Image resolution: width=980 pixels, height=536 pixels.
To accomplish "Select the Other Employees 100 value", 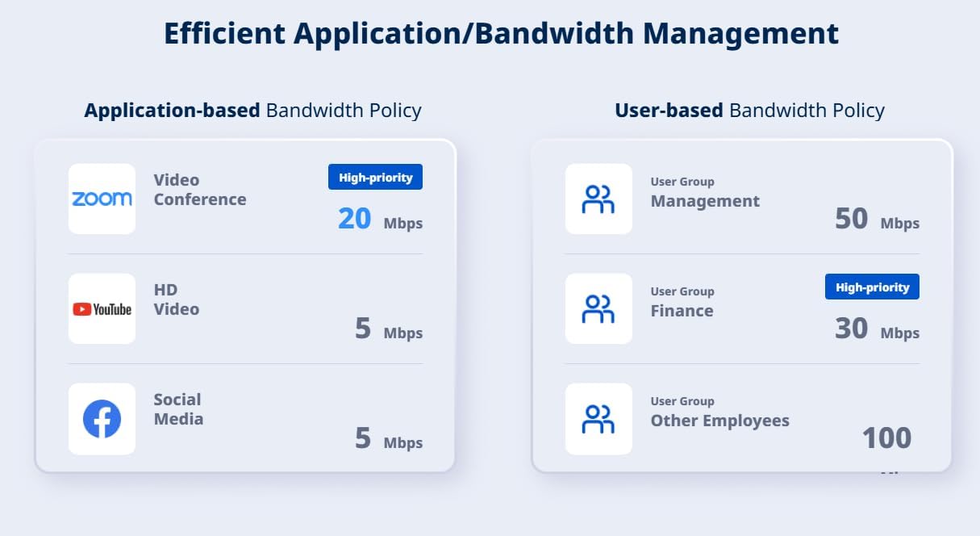I will click(x=886, y=438).
